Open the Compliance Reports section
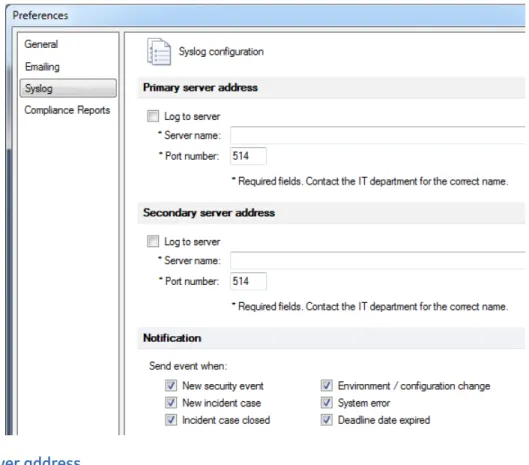This screenshot has height=465, width=529. pos(67,110)
